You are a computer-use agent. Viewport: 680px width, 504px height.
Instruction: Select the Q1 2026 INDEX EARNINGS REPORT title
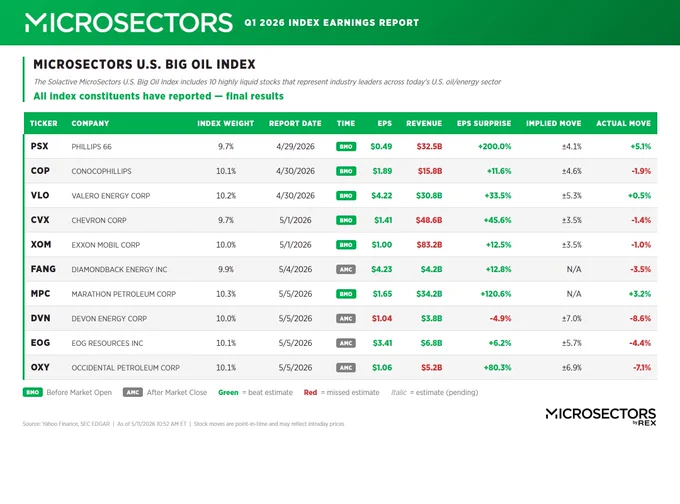(332, 23)
